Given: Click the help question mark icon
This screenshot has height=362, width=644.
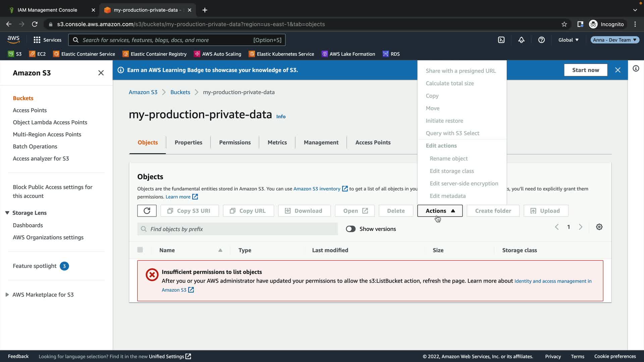Looking at the screenshot, I should (x=541, y=40).
